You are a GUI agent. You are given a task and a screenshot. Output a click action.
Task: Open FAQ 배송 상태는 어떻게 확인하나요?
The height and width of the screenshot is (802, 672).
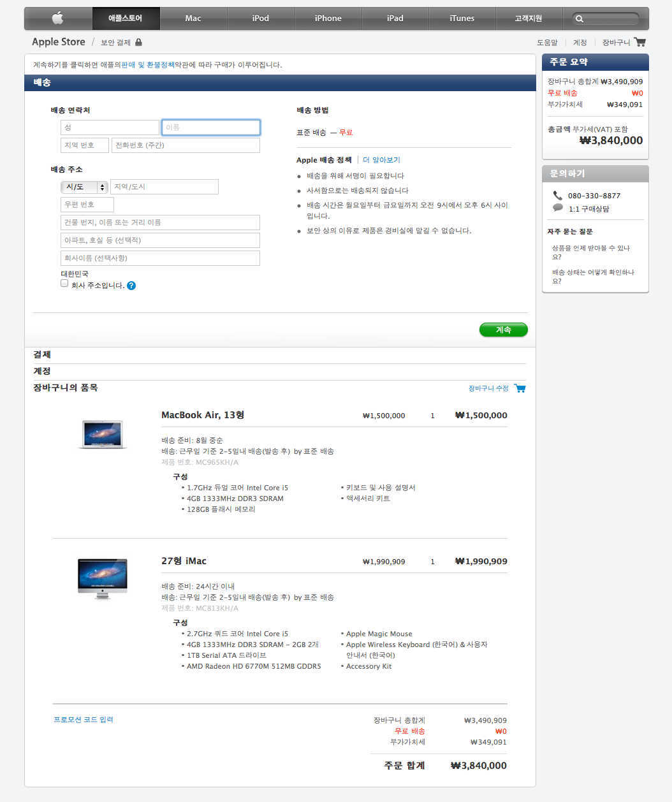593,277
